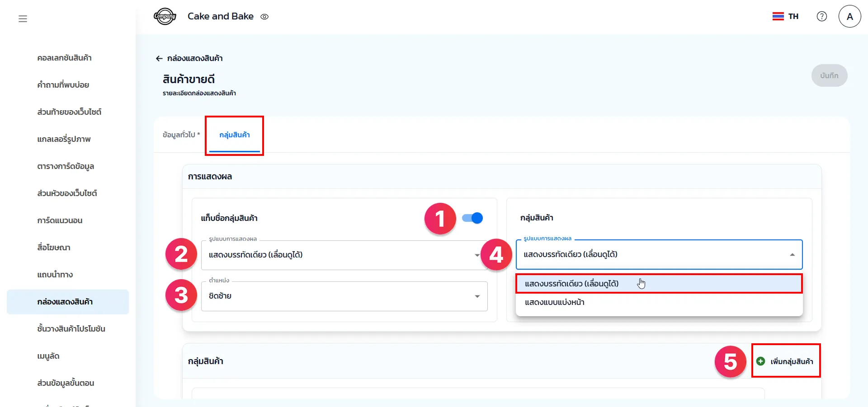Open the help question mark icon
This screenshot has height=407, width=868.
tap(821, 16)
